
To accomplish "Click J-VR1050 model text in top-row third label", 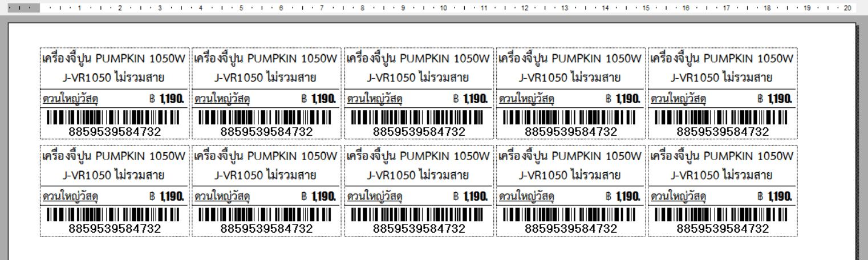I will [418, 78].
